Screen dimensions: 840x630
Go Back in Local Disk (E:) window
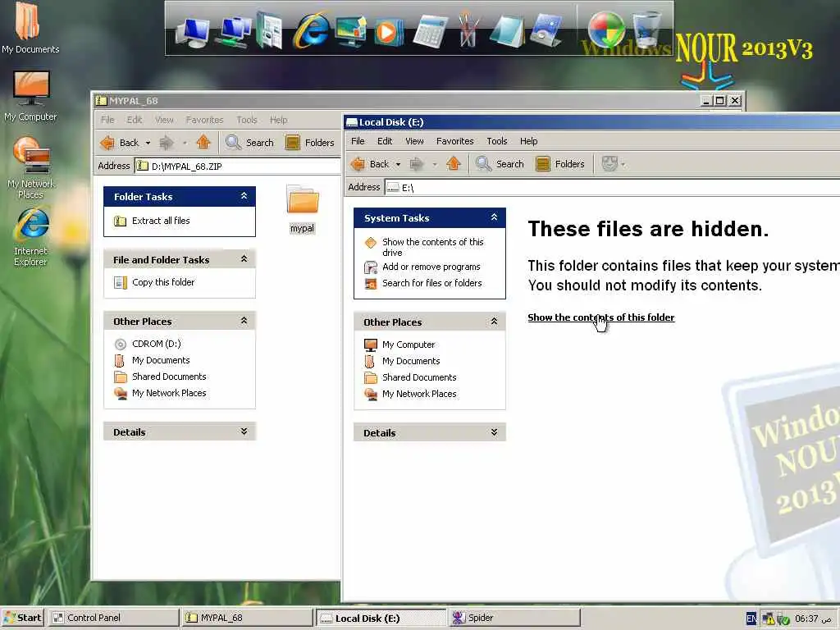(x=371, y=164)
